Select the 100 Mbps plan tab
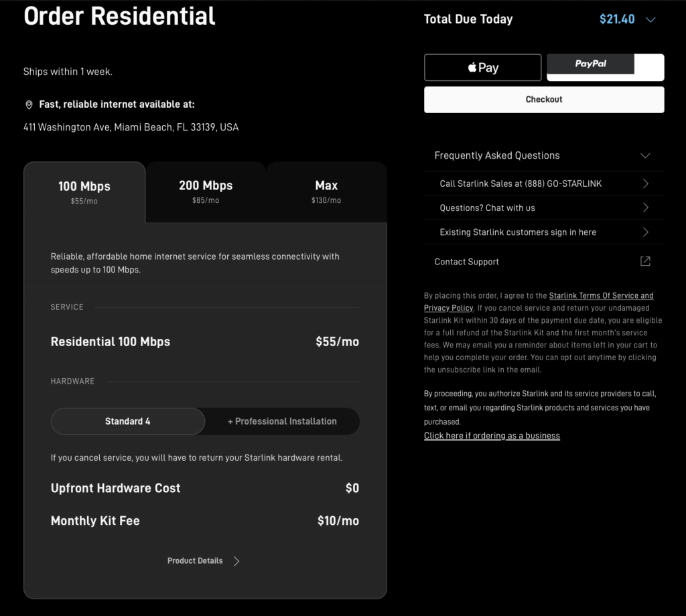 84,192
